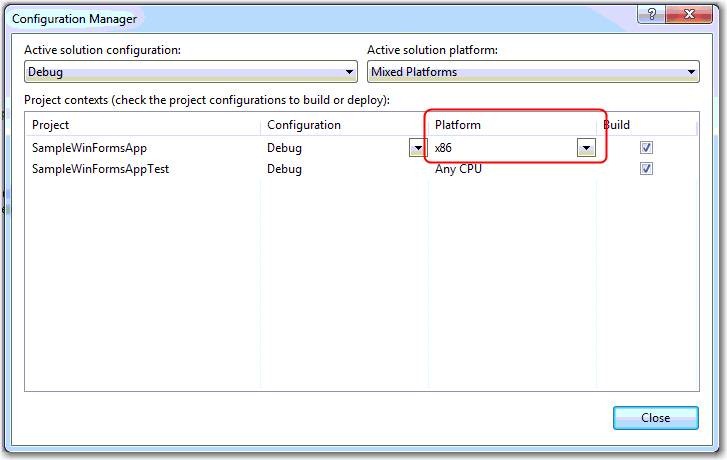727x460 pixels.
Task: Expand Configuration dropdown arrow for SampleWinFormsApp
Action: point(417,148)
